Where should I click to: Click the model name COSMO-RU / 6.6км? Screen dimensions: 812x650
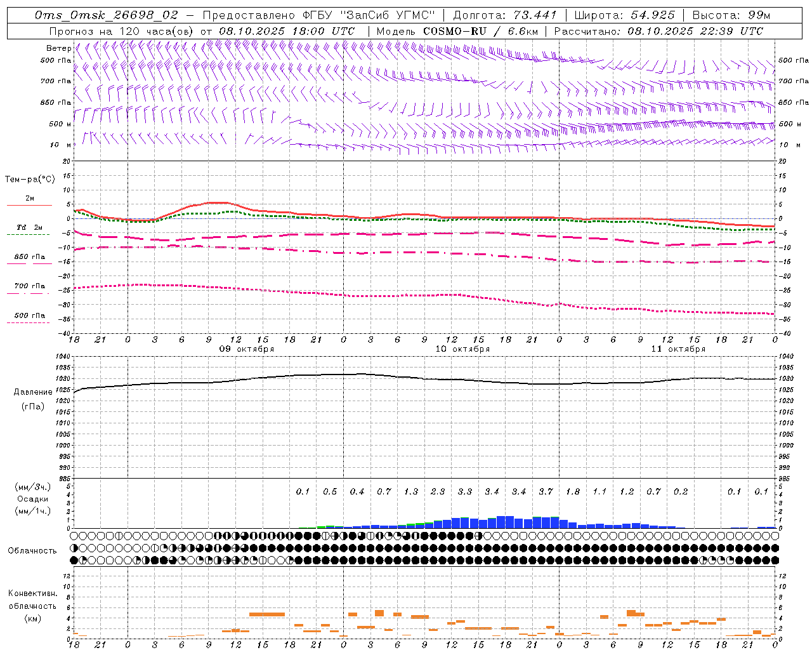(x=481, y=31)
